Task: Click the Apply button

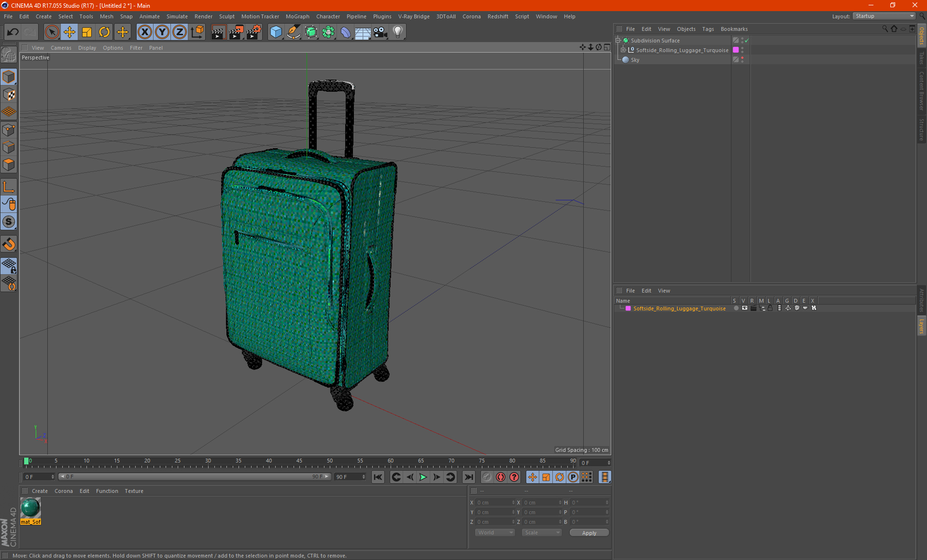Action: (x=589, y=533)
